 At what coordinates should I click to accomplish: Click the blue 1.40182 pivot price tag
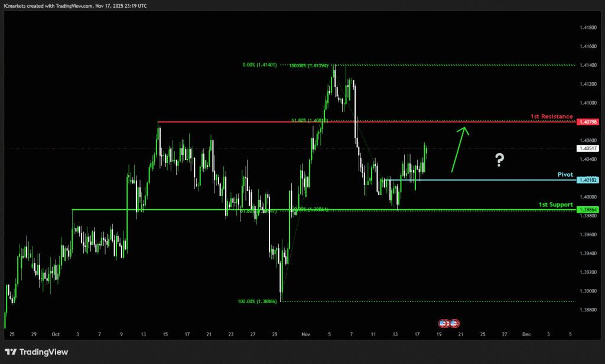pos(588,180)
